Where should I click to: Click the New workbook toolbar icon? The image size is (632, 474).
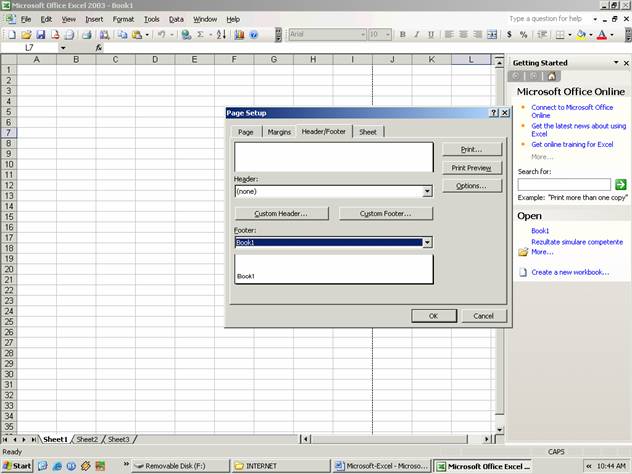click(12, 35)
